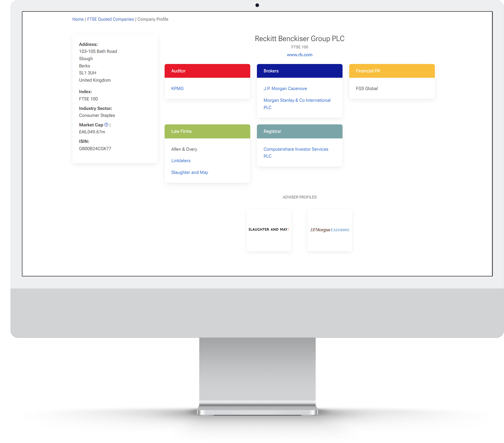Open the Home breadcrumb link

click(78, 19)
